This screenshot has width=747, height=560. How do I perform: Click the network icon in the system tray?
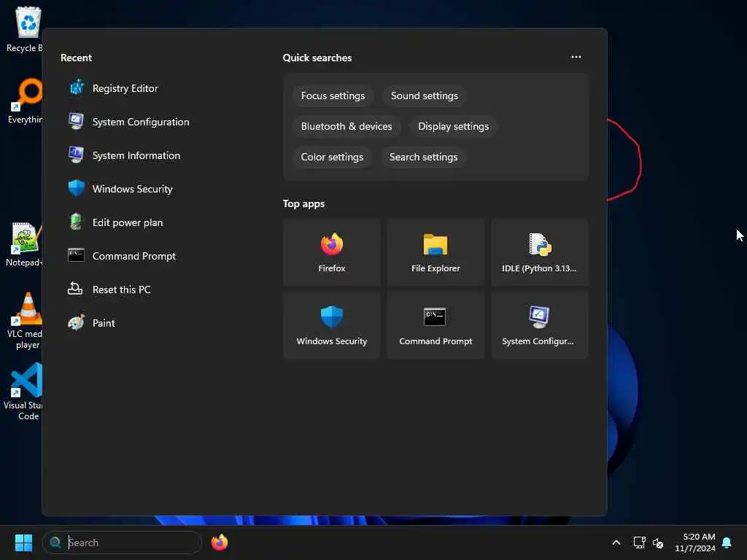(639, 542)
